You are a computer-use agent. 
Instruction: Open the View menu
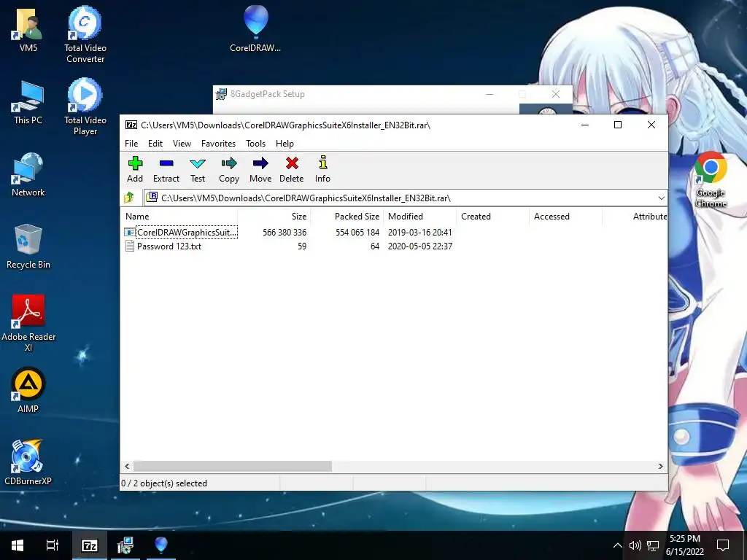(182, 144)
